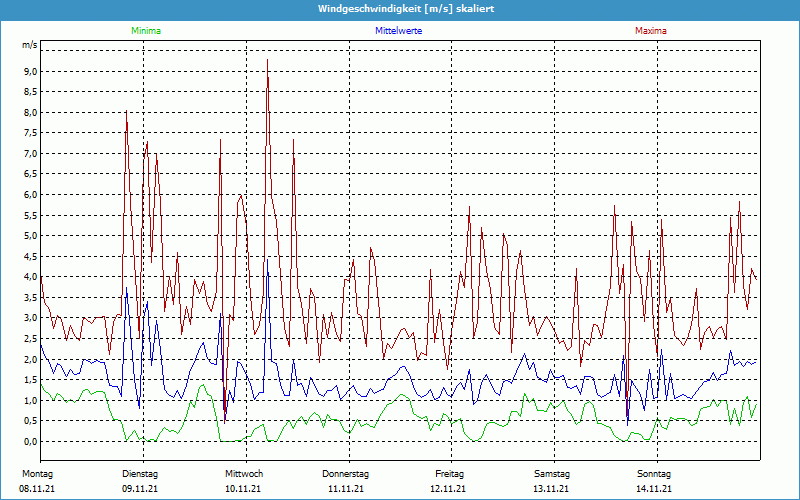Viewport: 800px width, 500px height.
Task: Click the Mittwoch day label
Action: pyautogui.click(x=244, y=474)
